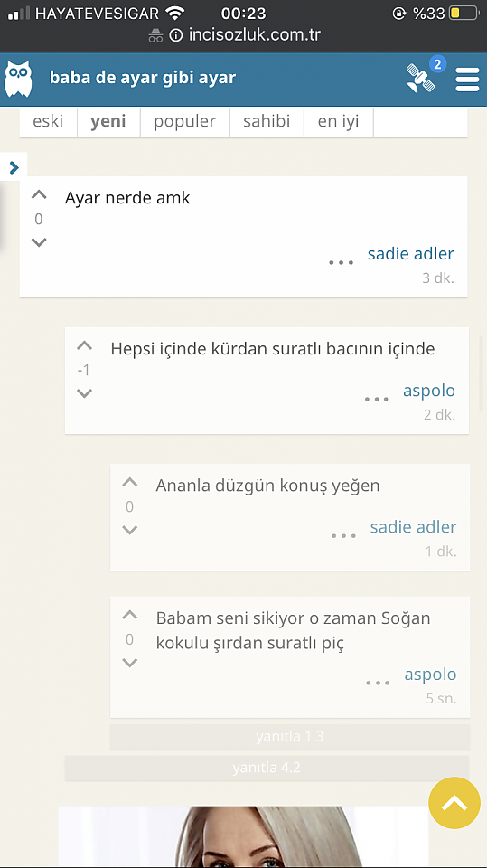Downvote the 'Ayar nerde amk' entry
487x868 pixels.
pos(38,242)
